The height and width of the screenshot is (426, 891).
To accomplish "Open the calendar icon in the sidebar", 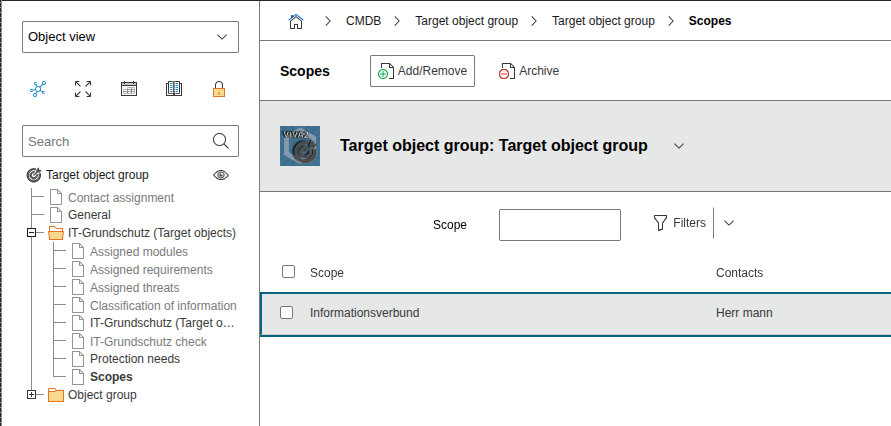I will (129, 89).
